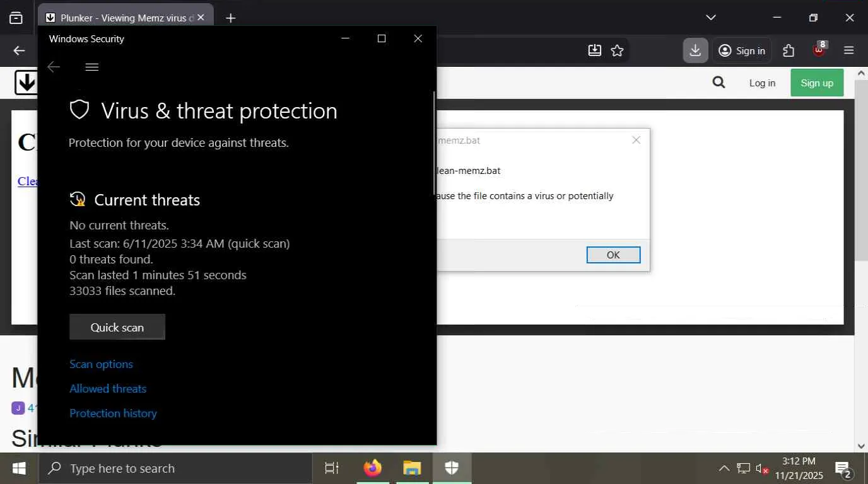Go back in the Windows Security window

click(x=54, y=67)
